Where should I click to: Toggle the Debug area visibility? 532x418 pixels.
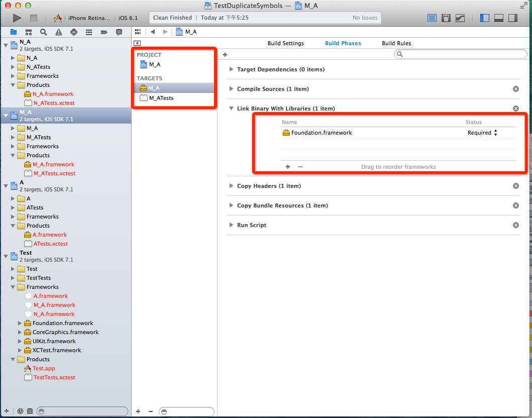(x=499, y=18)
